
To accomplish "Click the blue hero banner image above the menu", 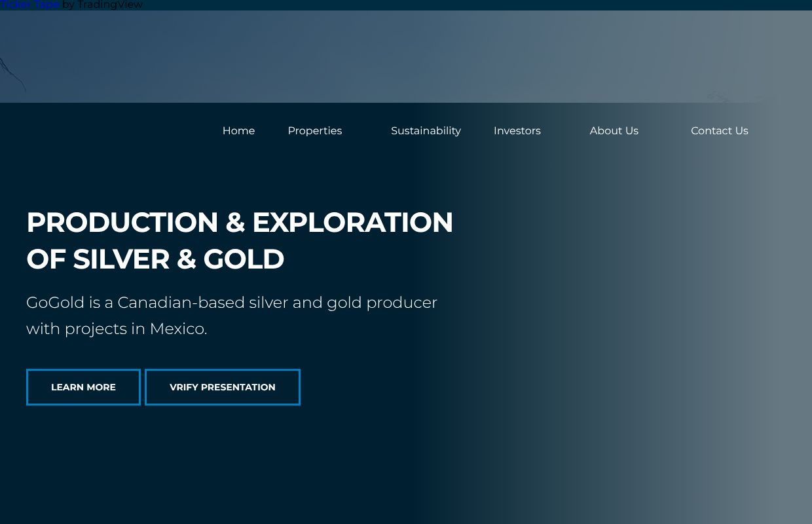I will point(406,56).
